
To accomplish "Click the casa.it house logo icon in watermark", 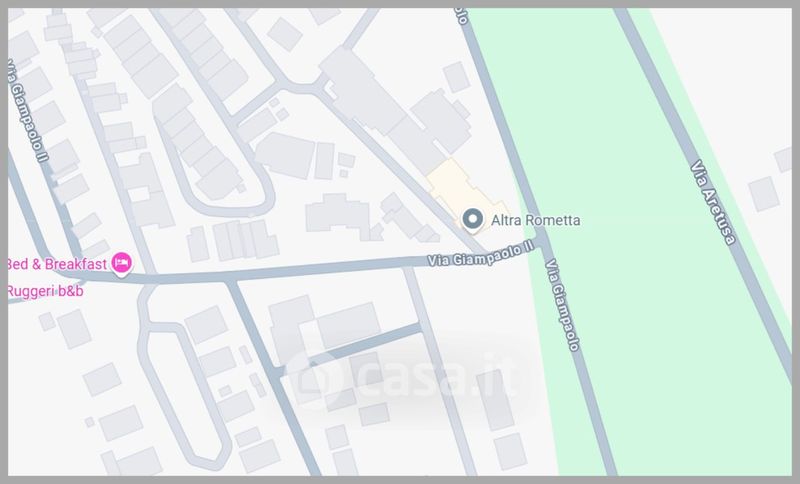I will 312,376.
